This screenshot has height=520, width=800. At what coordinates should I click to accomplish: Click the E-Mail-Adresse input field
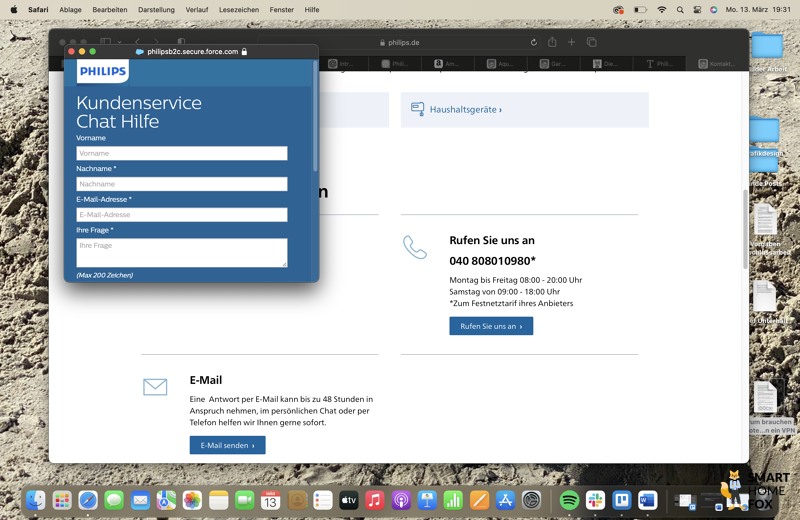pos(182,214)
